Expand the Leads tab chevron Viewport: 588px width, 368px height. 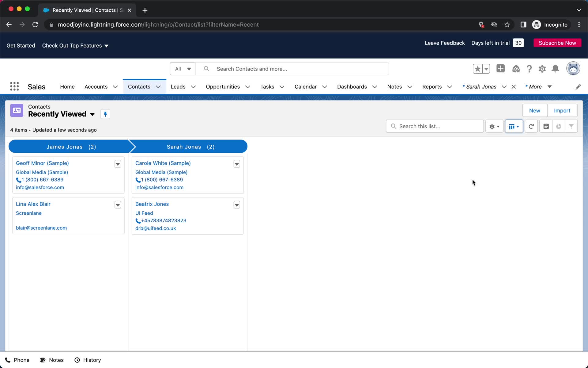coord(193,87)
